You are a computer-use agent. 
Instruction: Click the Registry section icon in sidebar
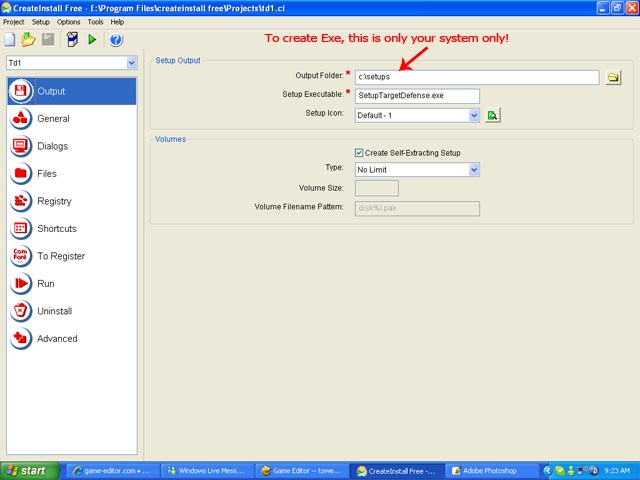coord(20,201)
